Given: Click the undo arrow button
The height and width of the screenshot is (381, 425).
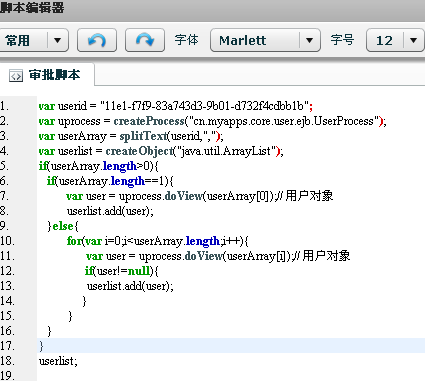Looking at the screenshot, I should [x=97, y=40].
